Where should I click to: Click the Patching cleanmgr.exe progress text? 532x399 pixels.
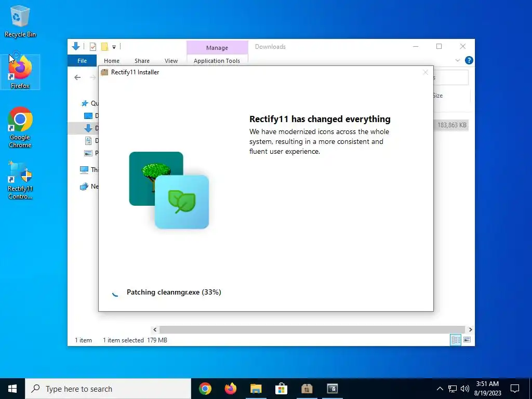[x=174, y=292]
